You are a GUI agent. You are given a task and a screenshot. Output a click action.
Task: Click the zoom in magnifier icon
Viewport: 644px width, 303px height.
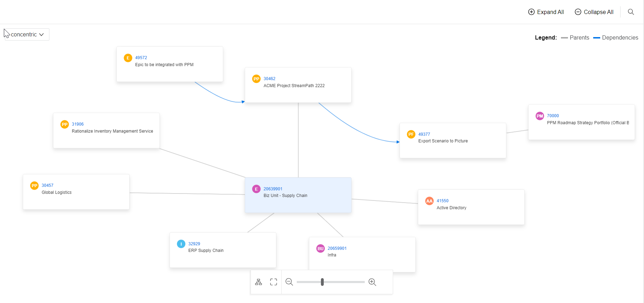click(372, 282)
